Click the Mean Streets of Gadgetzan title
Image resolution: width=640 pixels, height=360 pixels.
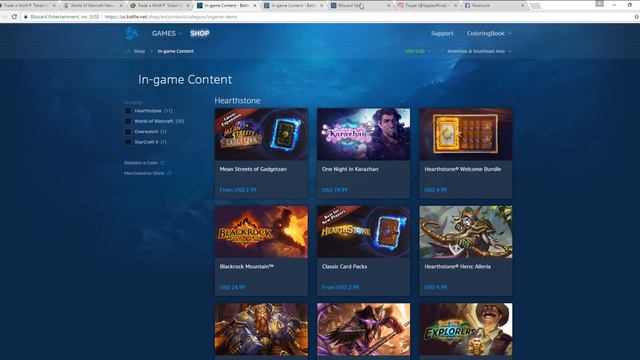pyautogui.click(x=253, y=169)
